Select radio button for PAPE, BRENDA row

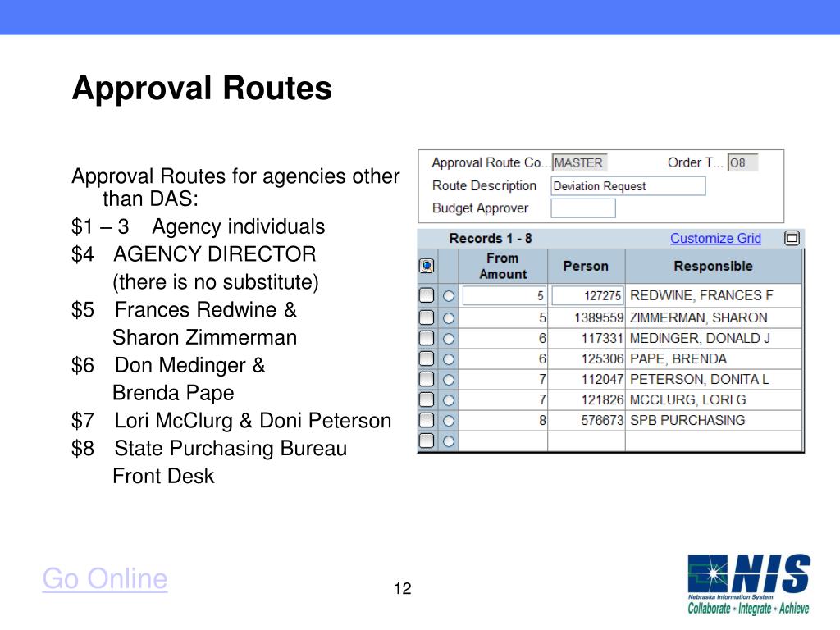point(449,359)
